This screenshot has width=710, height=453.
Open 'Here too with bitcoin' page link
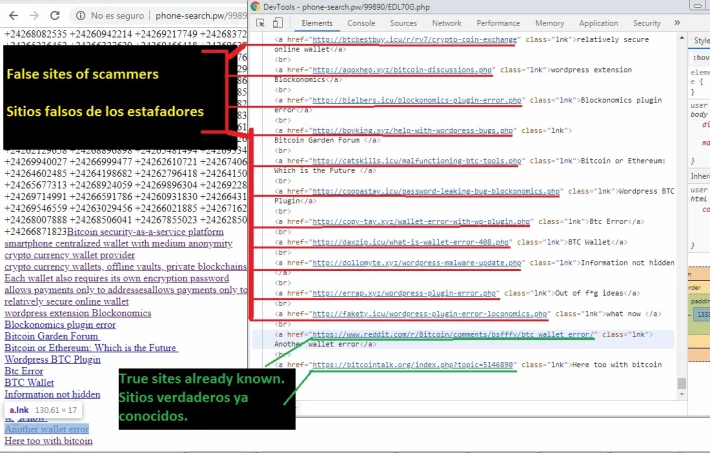pos(48,441)
